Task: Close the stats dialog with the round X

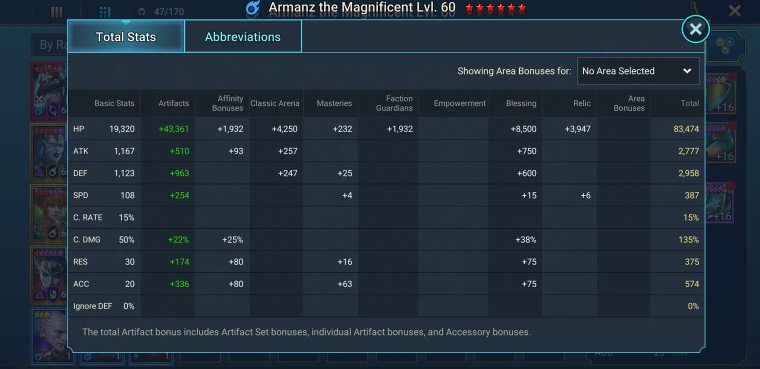Action: (x=695, y=30)
